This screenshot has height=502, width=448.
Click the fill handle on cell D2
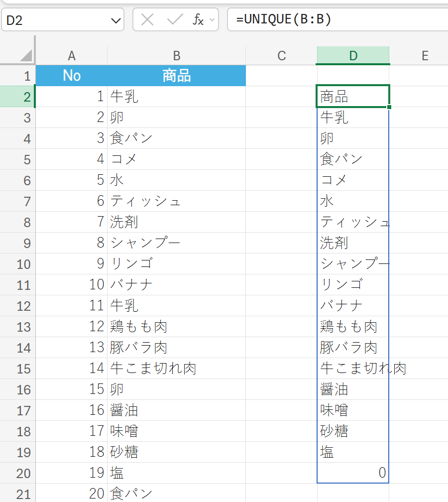pos(389,107)
